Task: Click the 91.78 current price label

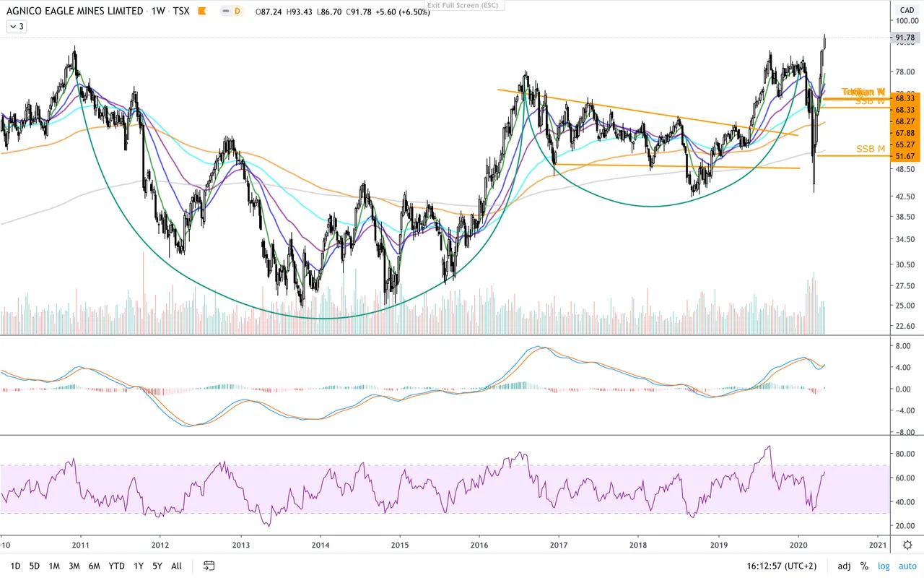Action: (905, 38)
